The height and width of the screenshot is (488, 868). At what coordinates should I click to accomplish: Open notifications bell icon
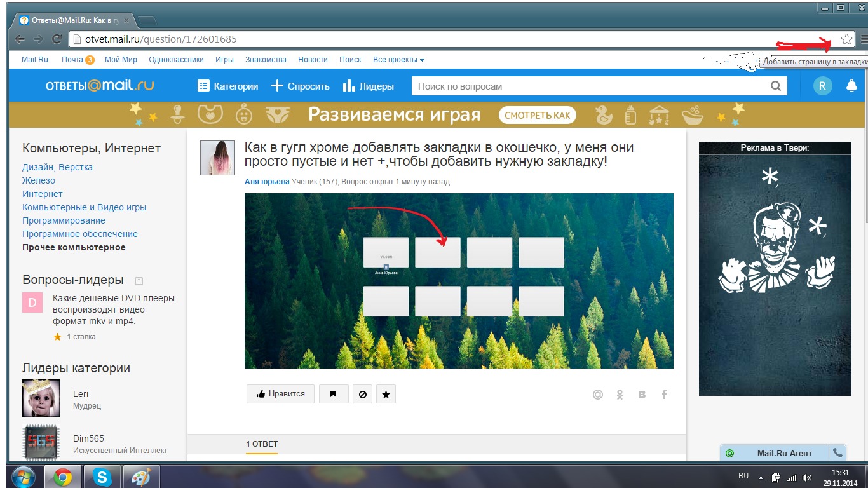[852, 86]
